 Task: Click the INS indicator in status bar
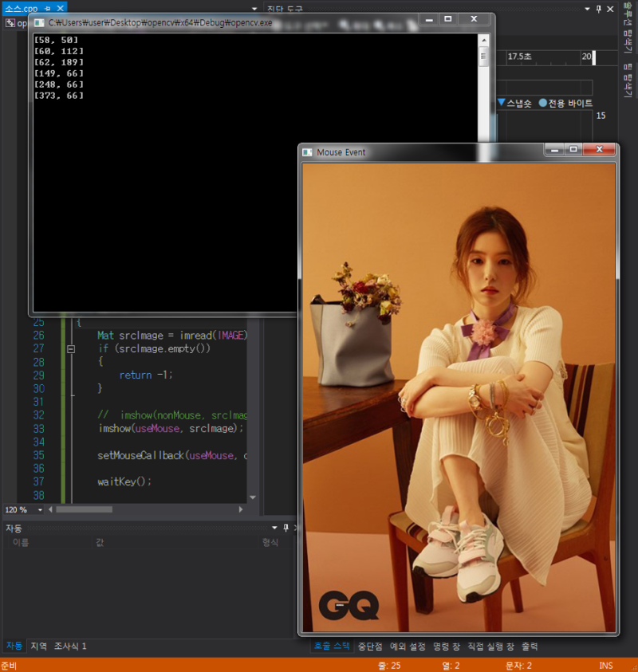point(606,666)
